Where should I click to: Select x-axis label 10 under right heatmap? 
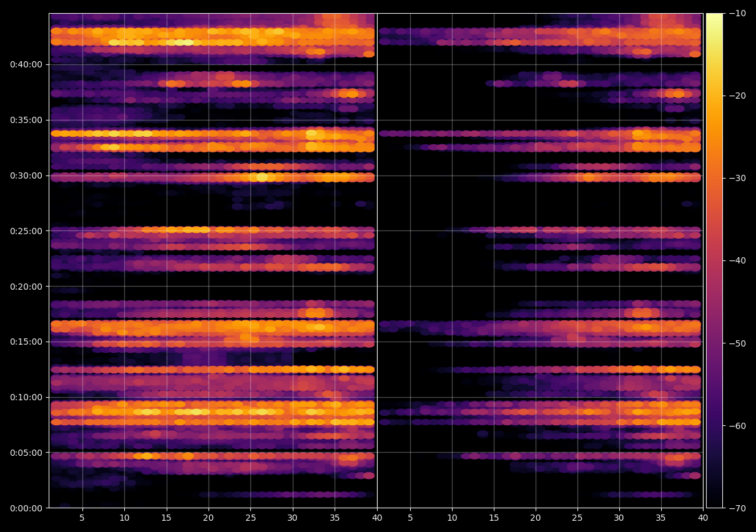click(452, 518)
